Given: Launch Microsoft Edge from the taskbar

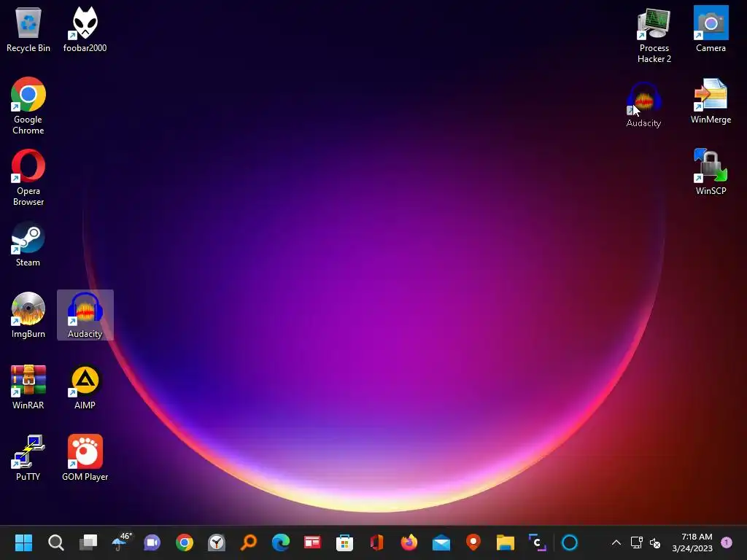Looking at the screenshot, I should [281, 542].
